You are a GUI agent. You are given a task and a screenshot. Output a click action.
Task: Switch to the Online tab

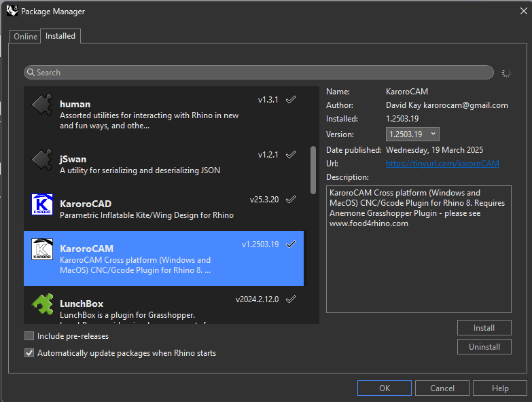(x=25, y=36)
